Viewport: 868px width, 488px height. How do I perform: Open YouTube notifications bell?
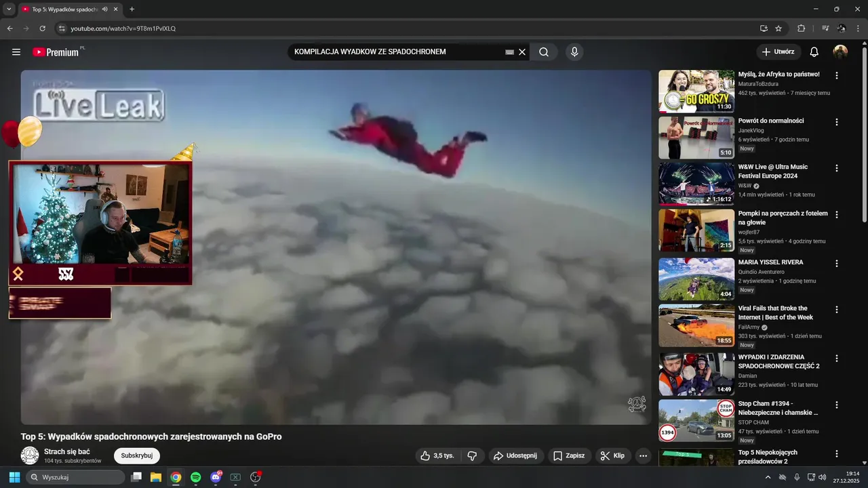[814, 52]
